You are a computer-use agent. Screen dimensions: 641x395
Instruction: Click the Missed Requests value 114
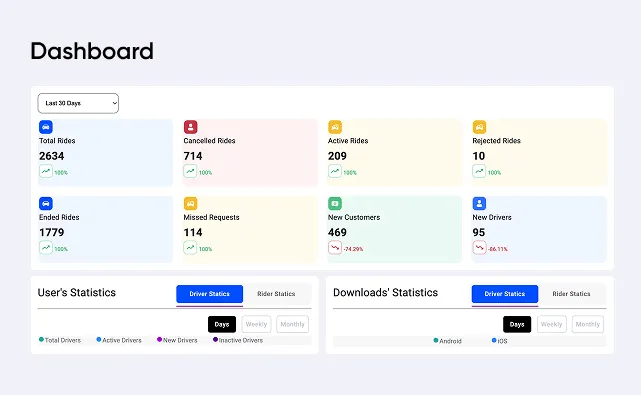pyautogui.click(x=193, y=233)
